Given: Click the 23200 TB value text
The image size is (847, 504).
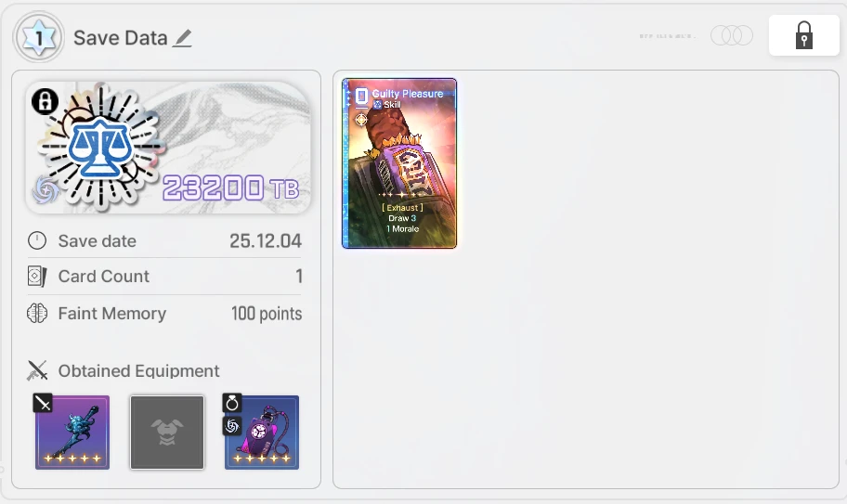Looking at the screenshot, I should click(x=230, y=187).
